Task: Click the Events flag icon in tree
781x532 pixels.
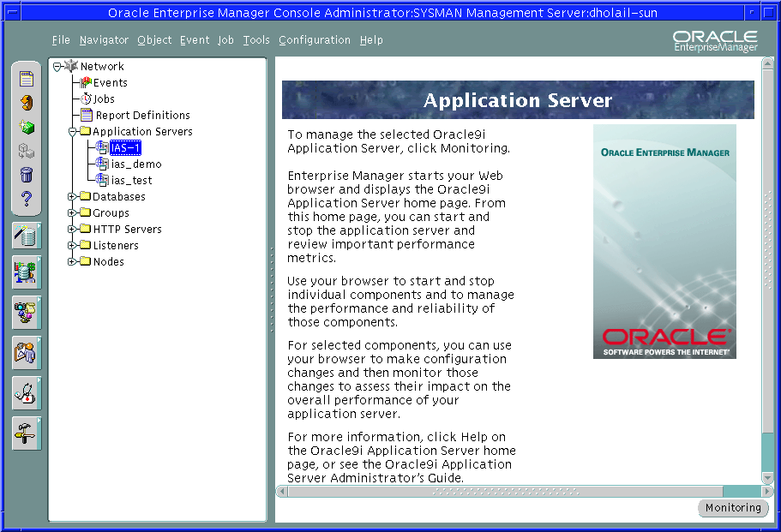Action: click(x=87, y=82)
